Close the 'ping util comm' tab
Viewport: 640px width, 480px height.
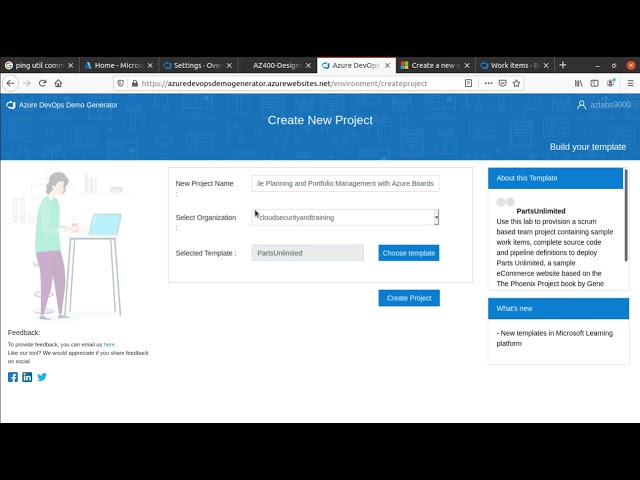71,65
